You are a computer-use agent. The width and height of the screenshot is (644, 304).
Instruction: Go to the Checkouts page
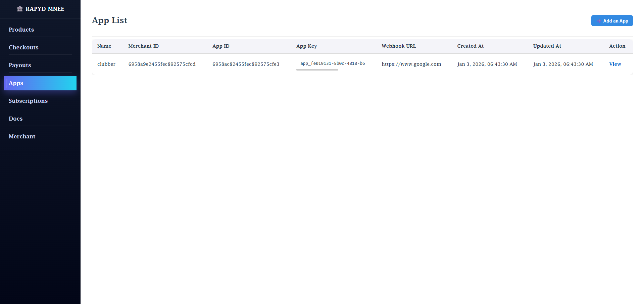(x=40, y=47)
